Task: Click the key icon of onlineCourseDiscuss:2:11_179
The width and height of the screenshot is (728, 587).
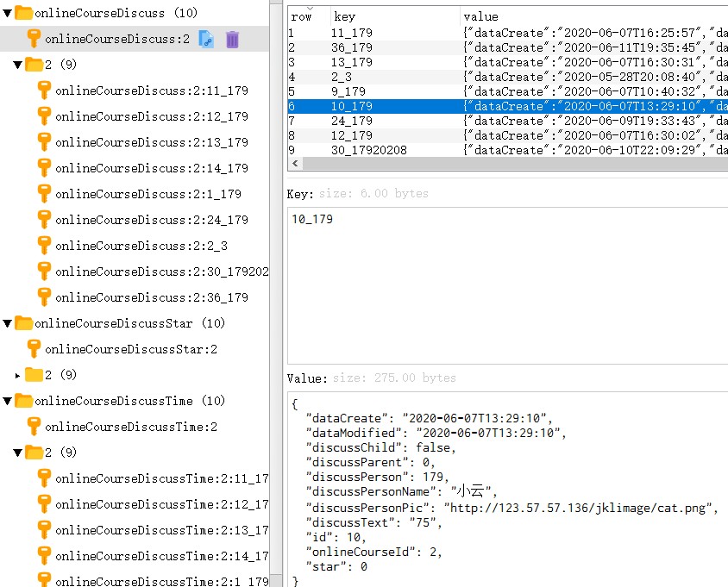Action: [43, 91]
